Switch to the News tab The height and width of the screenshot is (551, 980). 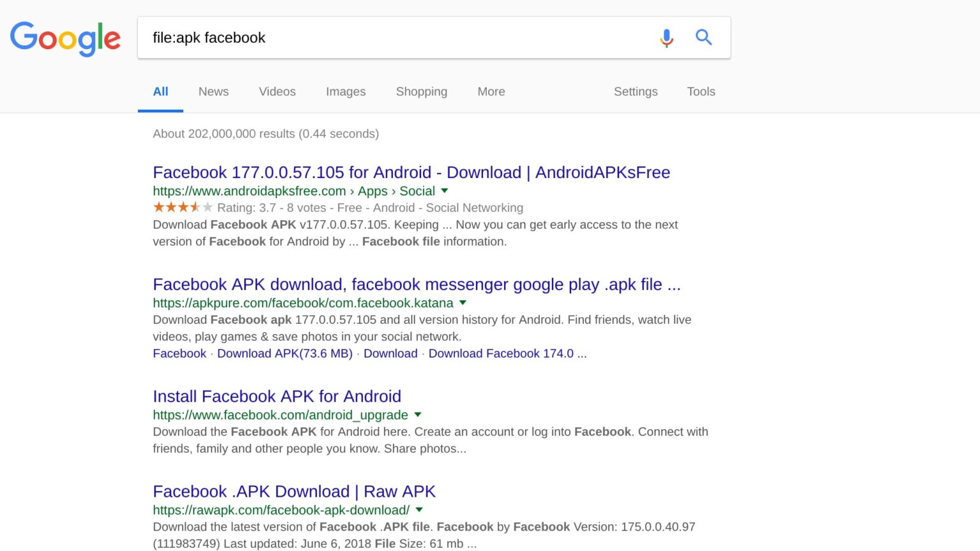[213, 92]
